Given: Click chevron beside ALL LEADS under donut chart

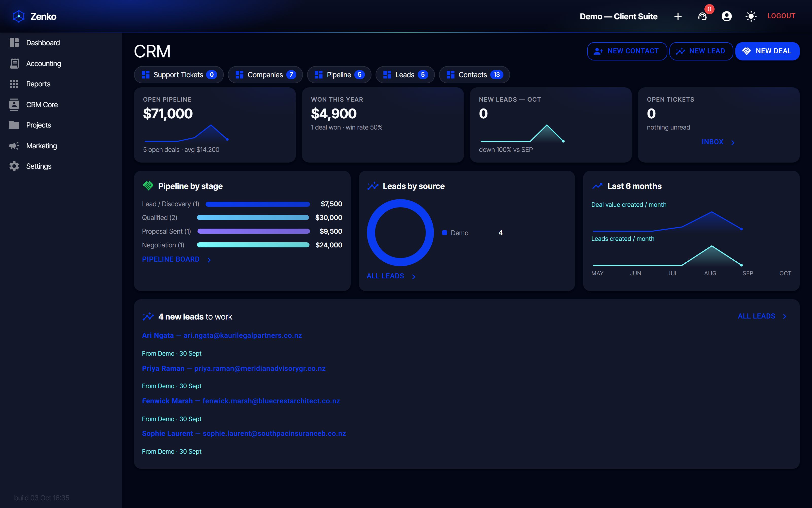Looking at the screenshot, I should (413, 277).
